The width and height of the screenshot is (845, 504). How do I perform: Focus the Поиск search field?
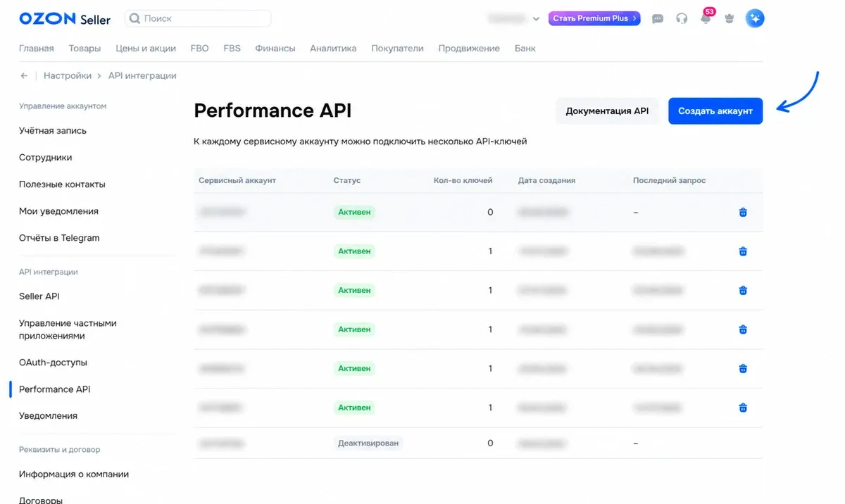198,18
